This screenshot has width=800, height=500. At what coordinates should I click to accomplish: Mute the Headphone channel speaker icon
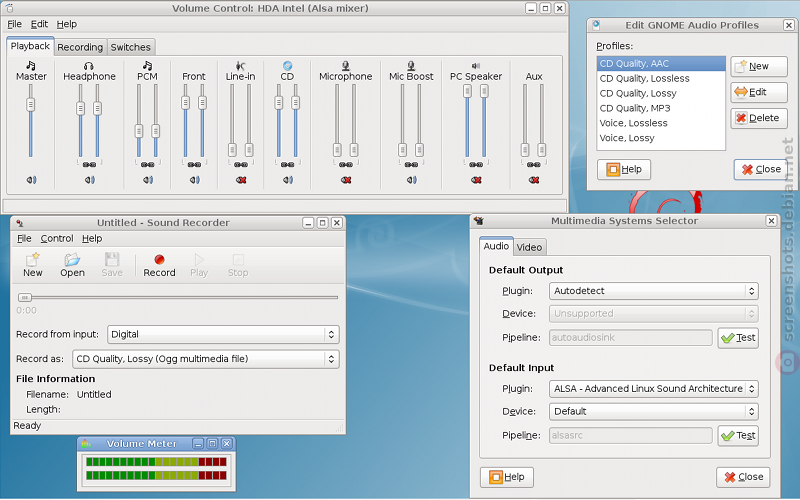tap(89, 180)
